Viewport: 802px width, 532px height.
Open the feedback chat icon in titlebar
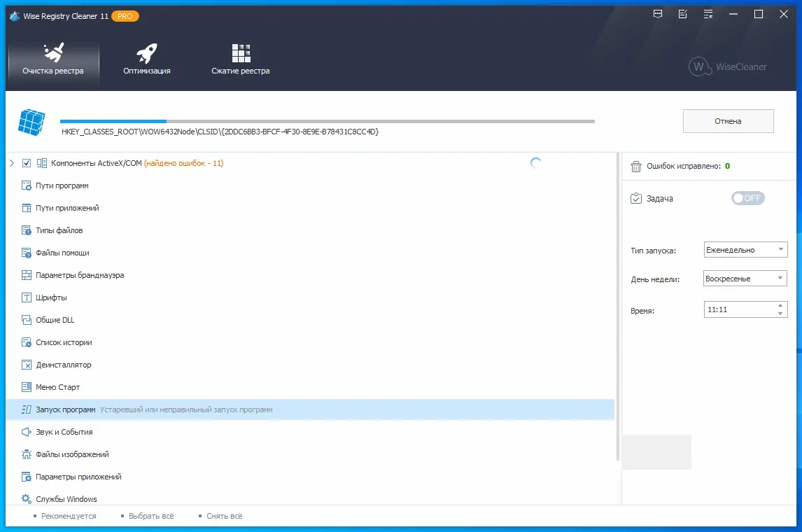click(x=658, y=13)
